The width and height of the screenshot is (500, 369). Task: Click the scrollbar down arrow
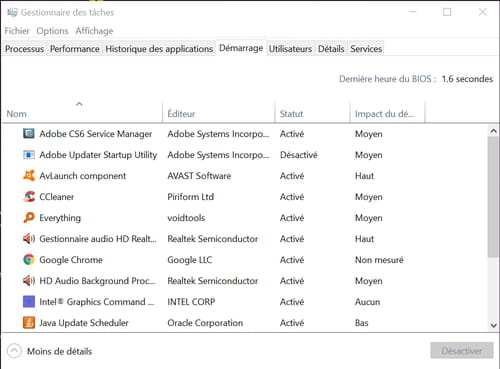493,325
